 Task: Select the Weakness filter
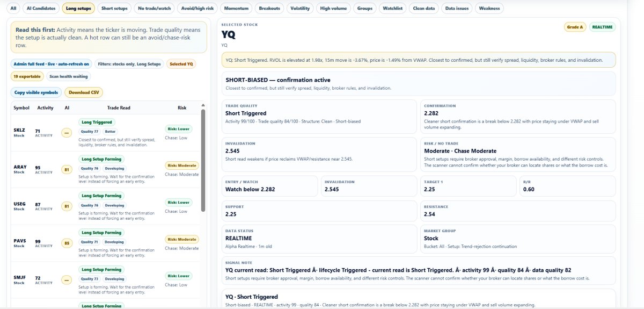point(489,8)
